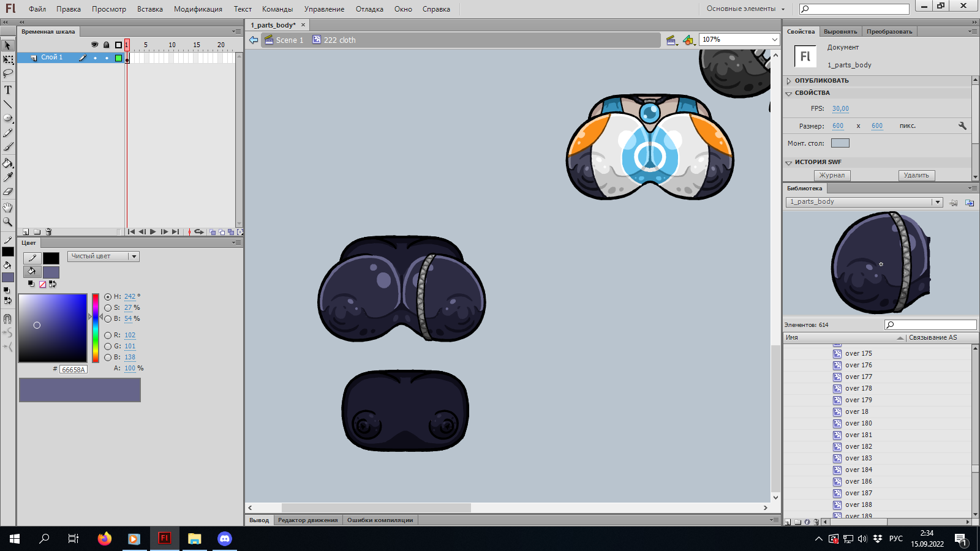Toggle outline mode for layer Слой 1
This screenshot has width=980, height=551.
tap(118, 58)
